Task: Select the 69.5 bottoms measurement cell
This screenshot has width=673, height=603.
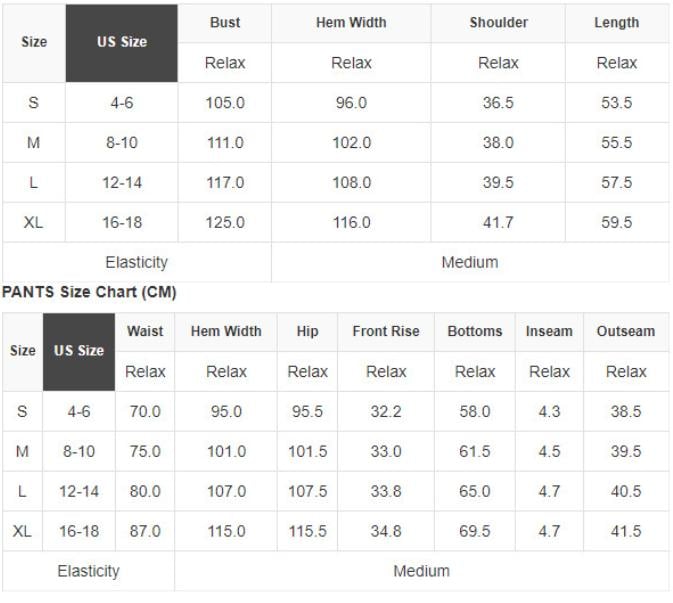Action: (475, 531)
